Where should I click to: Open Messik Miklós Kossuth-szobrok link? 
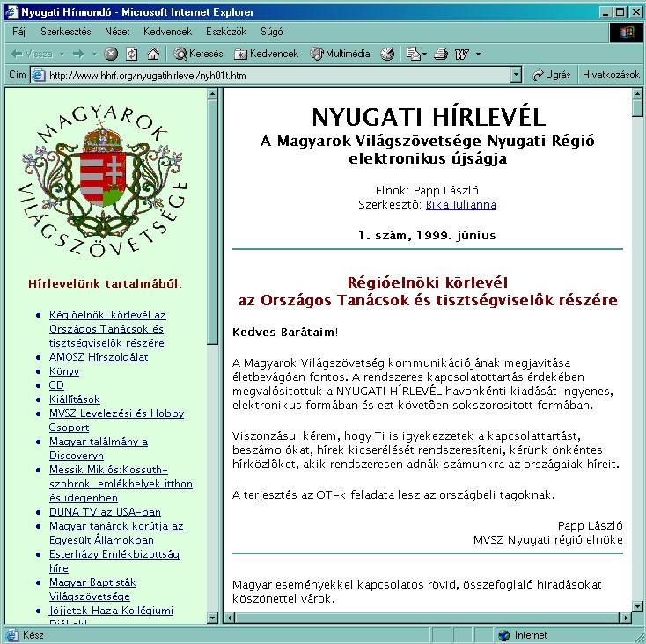[121, 483]
